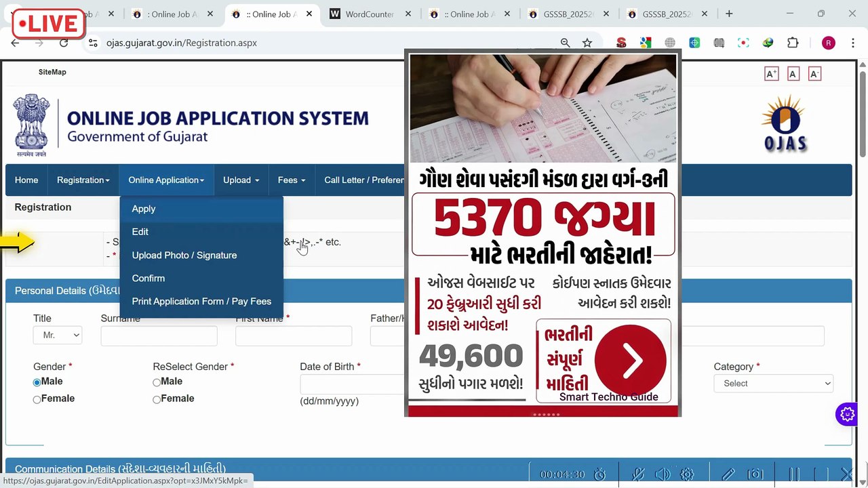Open the screen recorder extension red dot
The image size is (868, 488).
[x=743, y=43]
